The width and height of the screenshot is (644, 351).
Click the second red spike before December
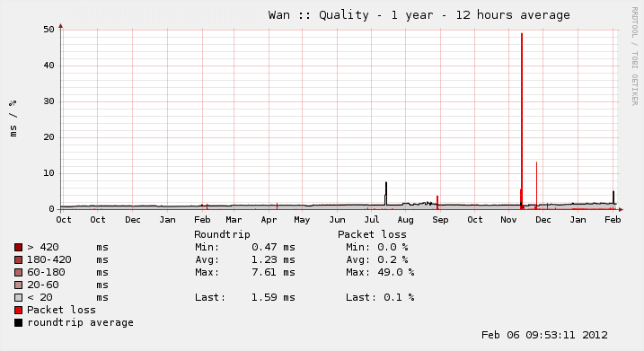click(536, 185)
